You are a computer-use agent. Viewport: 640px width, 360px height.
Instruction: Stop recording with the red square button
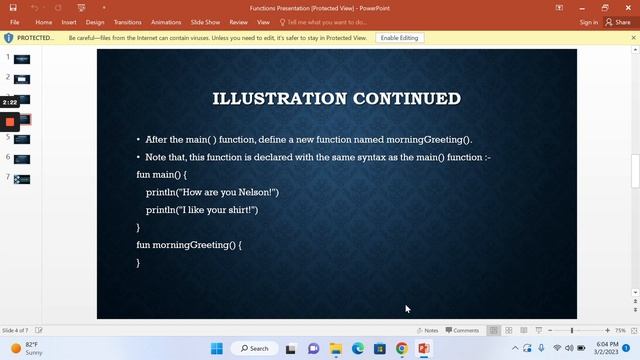[x=10, y=122]
